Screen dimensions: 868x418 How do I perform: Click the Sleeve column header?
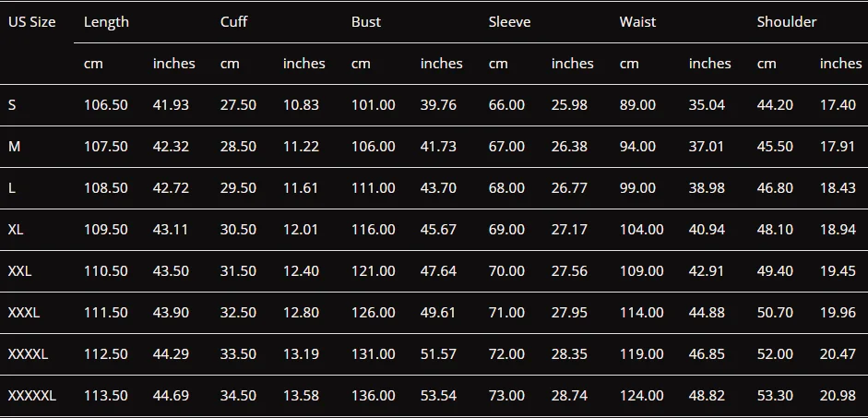[509, 22]
